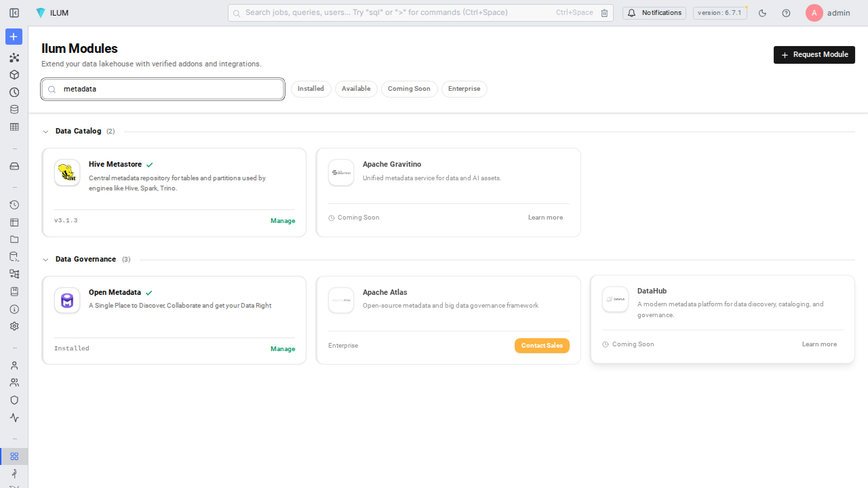Filter modules by Enterprise
Image resolution: width=868 pixels, height=488 pixels.
point(464,89)
